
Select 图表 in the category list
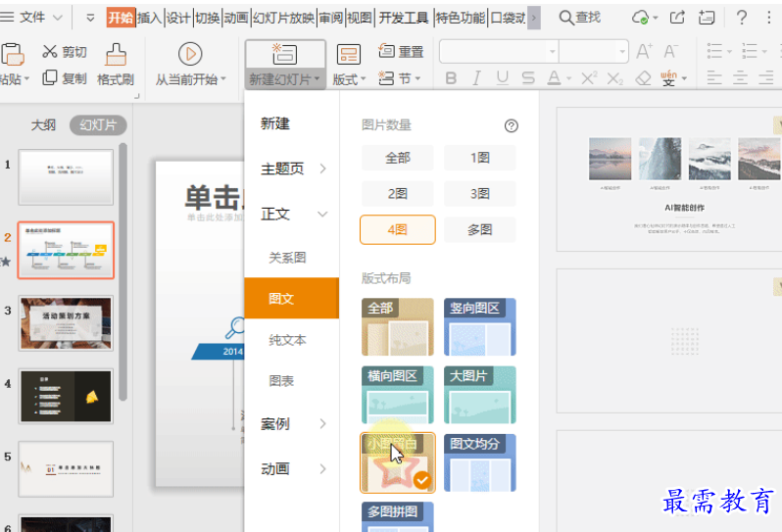coord(281,381)
